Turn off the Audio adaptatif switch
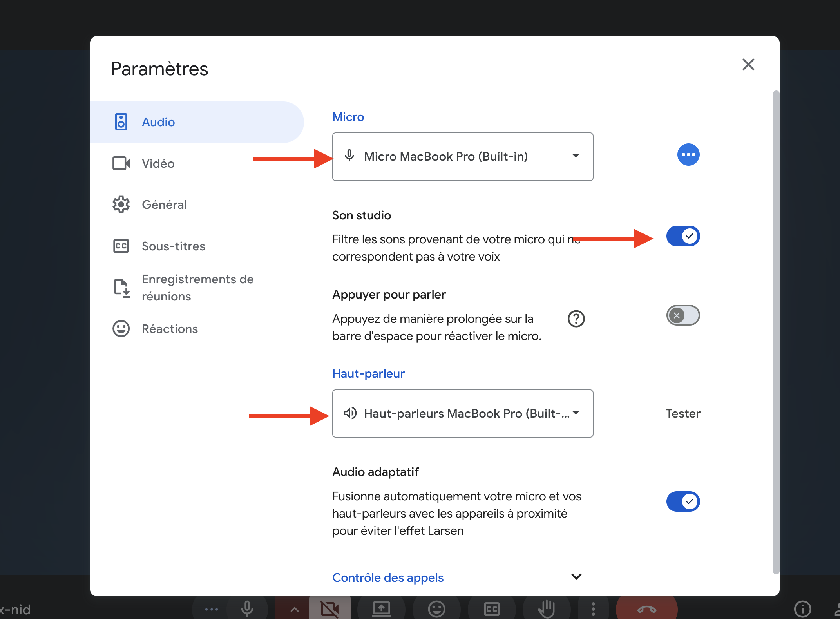840x619 pixels. (x=683, y=501)
